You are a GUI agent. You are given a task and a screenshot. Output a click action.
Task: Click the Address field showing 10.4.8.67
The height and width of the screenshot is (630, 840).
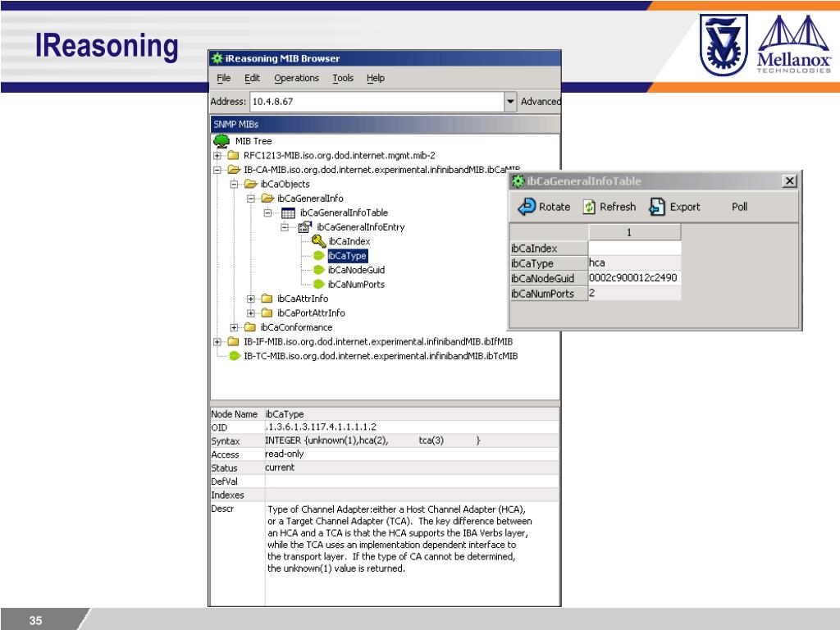[377, 101]
